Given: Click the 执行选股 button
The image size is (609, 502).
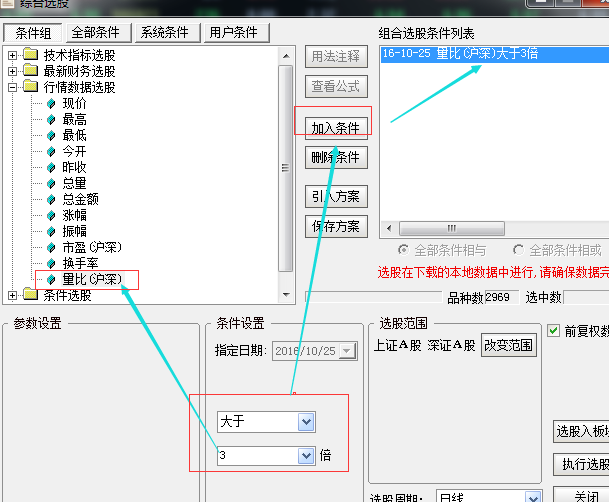Looking at the screenshot, I should [581, 464].
